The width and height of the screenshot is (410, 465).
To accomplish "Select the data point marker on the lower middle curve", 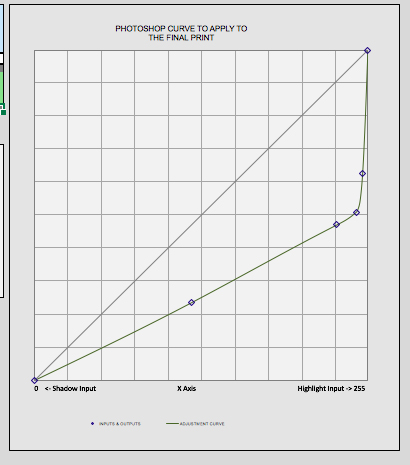I will [191, 302].
